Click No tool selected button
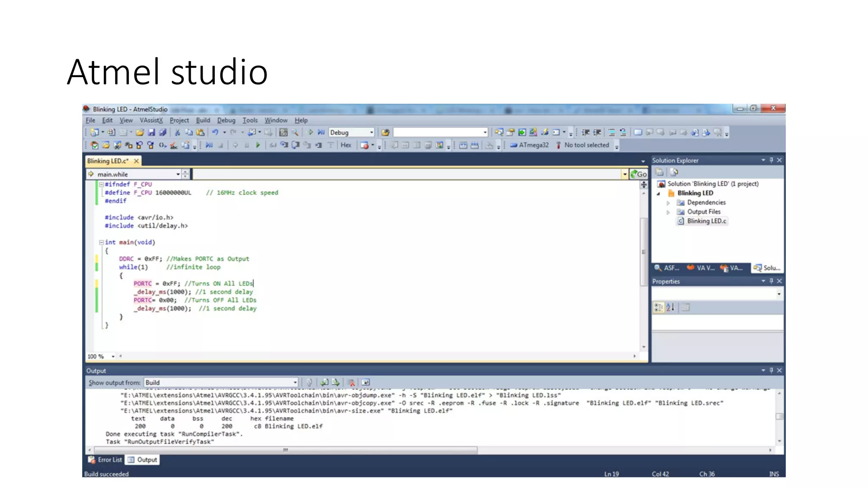 tap(582, 145)
